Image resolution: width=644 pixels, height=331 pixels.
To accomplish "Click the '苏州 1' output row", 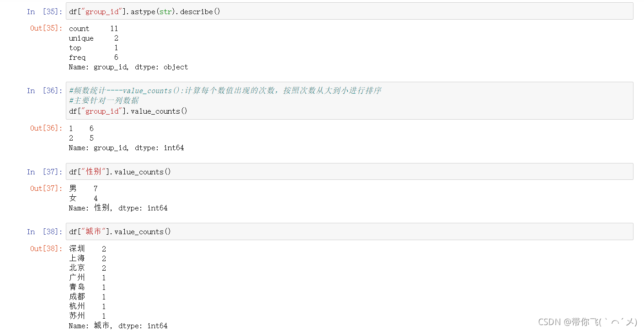I will [88, 316].
